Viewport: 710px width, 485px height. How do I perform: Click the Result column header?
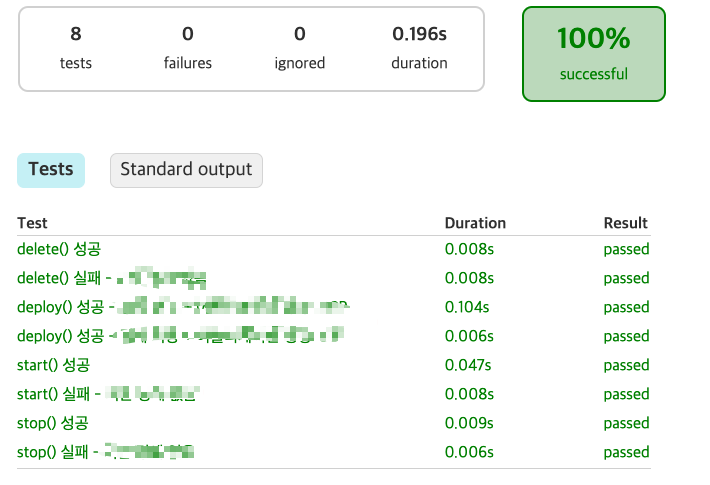(x=626, y=223)
